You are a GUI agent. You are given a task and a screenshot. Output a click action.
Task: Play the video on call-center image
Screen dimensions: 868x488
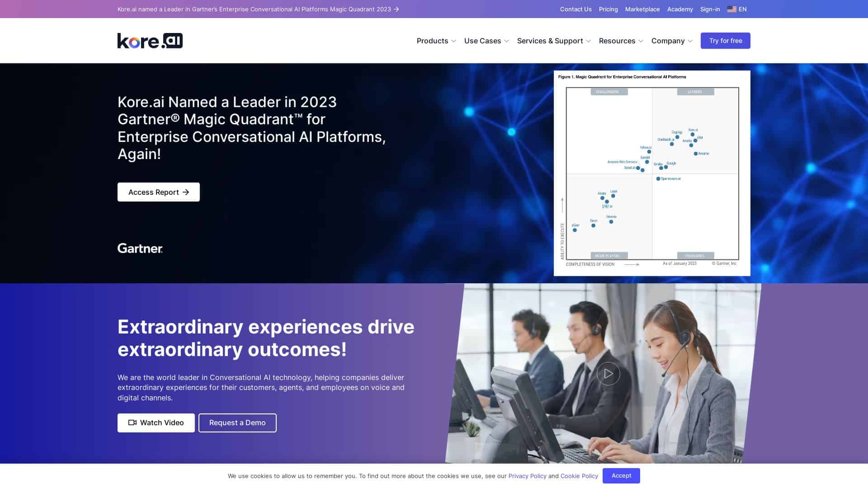click(608, 374)
